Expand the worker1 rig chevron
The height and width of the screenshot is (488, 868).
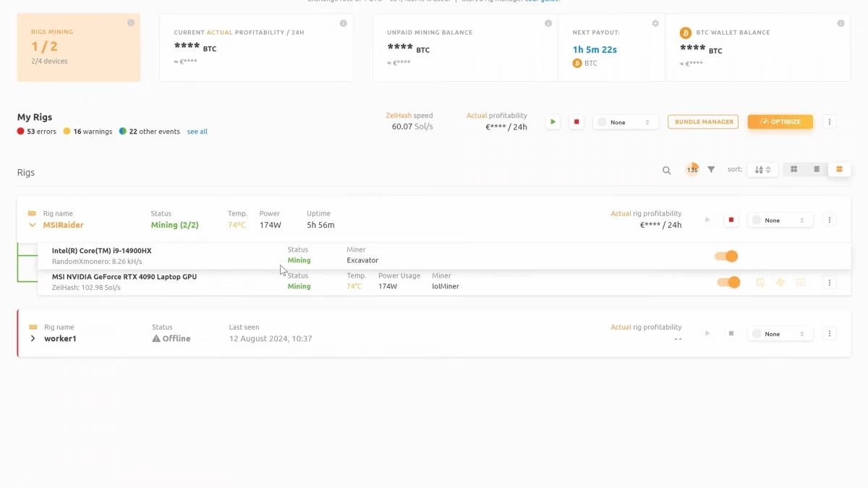(x=33, y=338)
